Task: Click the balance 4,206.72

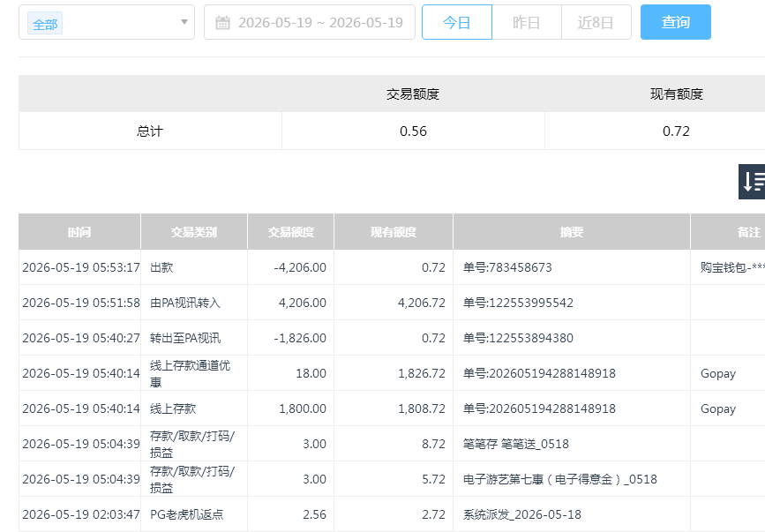Action: tap(422, 303)
